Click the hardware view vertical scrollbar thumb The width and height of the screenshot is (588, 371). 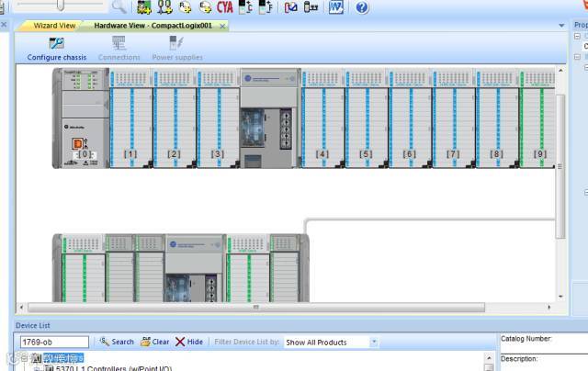tap(560, 166)
